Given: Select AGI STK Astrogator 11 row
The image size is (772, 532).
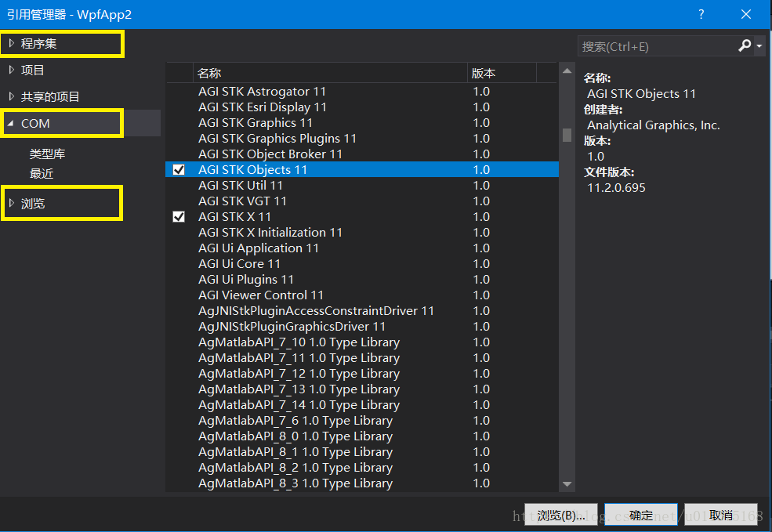Looking at the screenshot, I should pyautogui.click(x=362, y=92).
